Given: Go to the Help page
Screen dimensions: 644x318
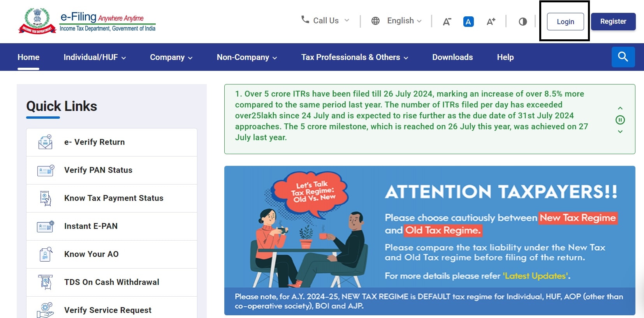Looking at the screenshot, I should (x=505, y=57).
